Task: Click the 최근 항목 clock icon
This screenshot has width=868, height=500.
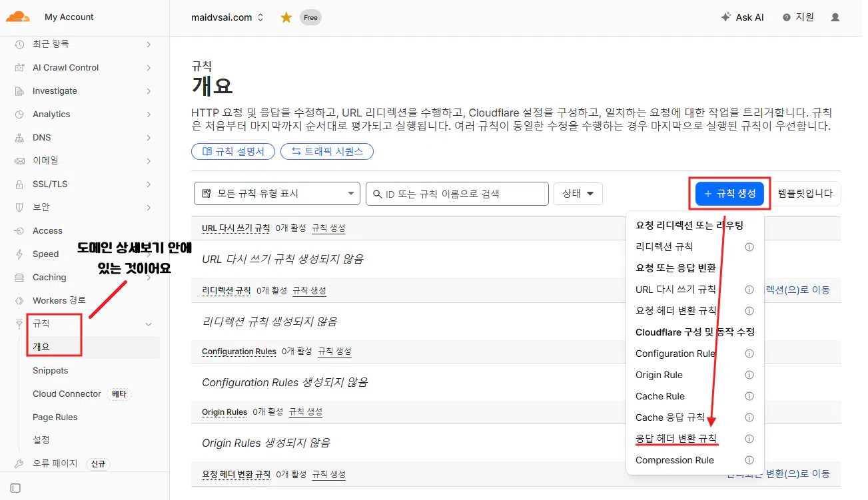Action: pos(19,44)
